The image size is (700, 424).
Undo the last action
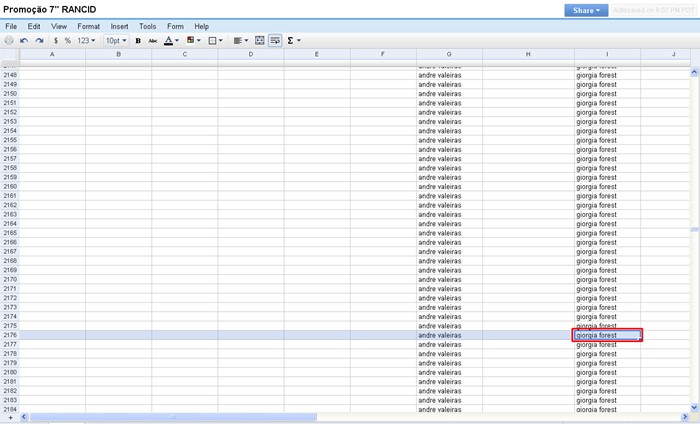click(x=24, y=41)
